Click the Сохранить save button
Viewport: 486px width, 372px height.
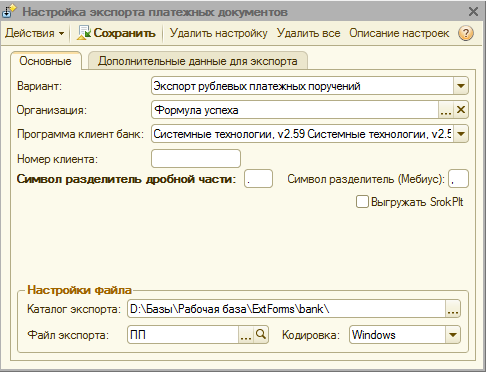(x=116, y=33)
